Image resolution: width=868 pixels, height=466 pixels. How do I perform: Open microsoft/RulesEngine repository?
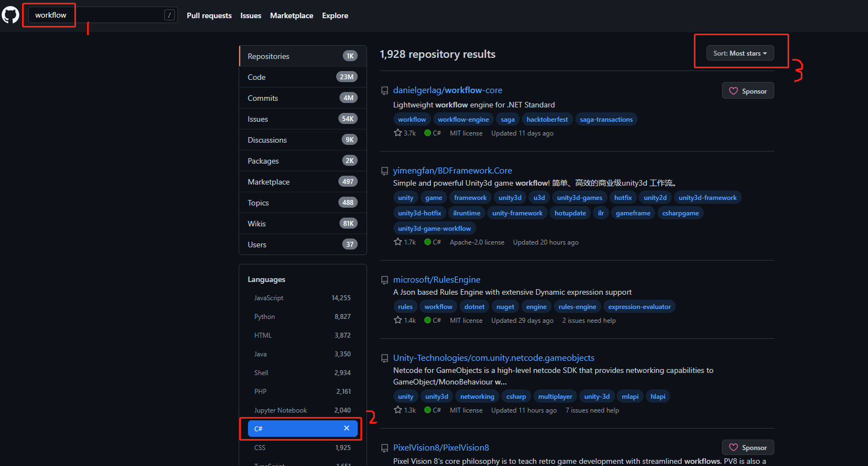pos(436,280)
